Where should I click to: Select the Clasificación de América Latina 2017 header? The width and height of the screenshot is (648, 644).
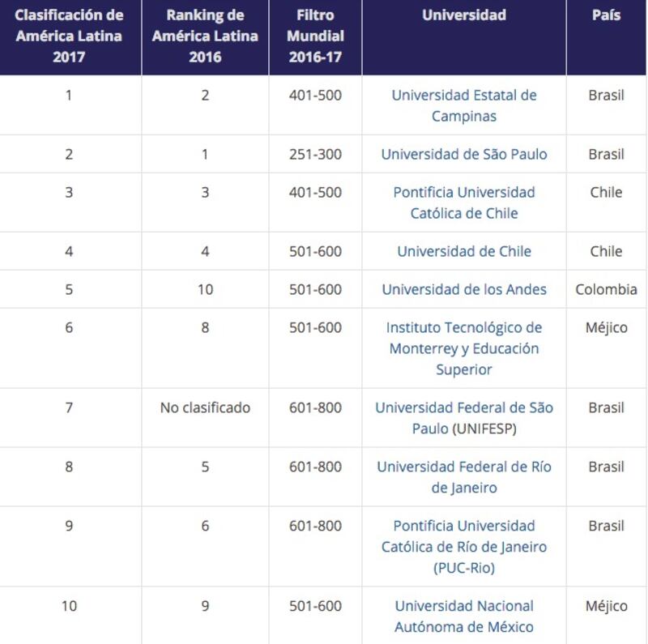[69, 36]
